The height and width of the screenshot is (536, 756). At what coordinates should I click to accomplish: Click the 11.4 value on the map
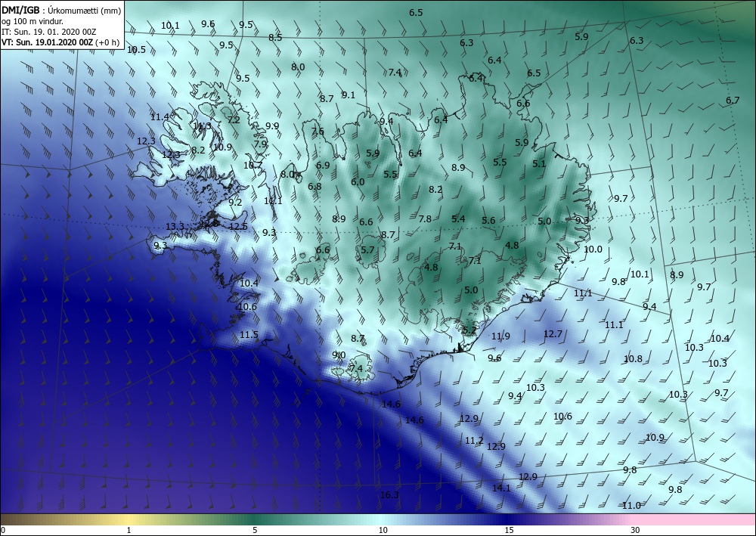160,117
